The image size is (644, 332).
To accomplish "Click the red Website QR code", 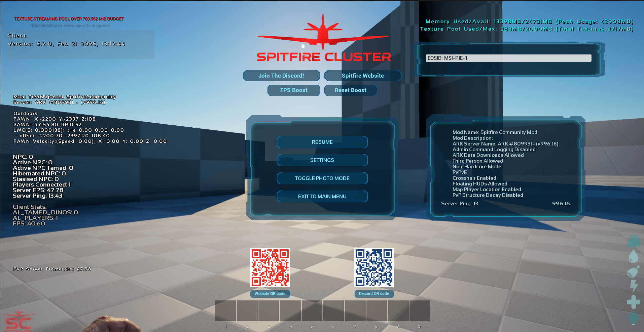I will click(x=270, y=268).
